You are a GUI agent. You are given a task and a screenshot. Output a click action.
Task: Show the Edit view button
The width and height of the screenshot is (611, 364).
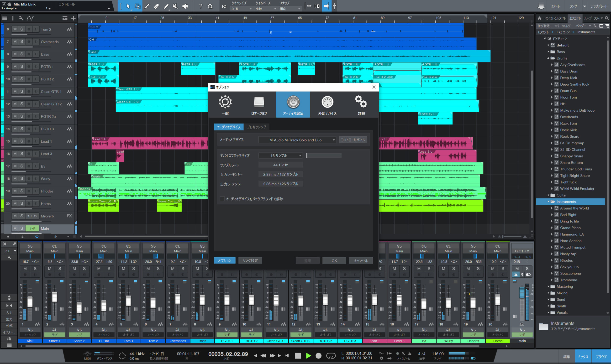pyautogui.click(x=567, y=357)
